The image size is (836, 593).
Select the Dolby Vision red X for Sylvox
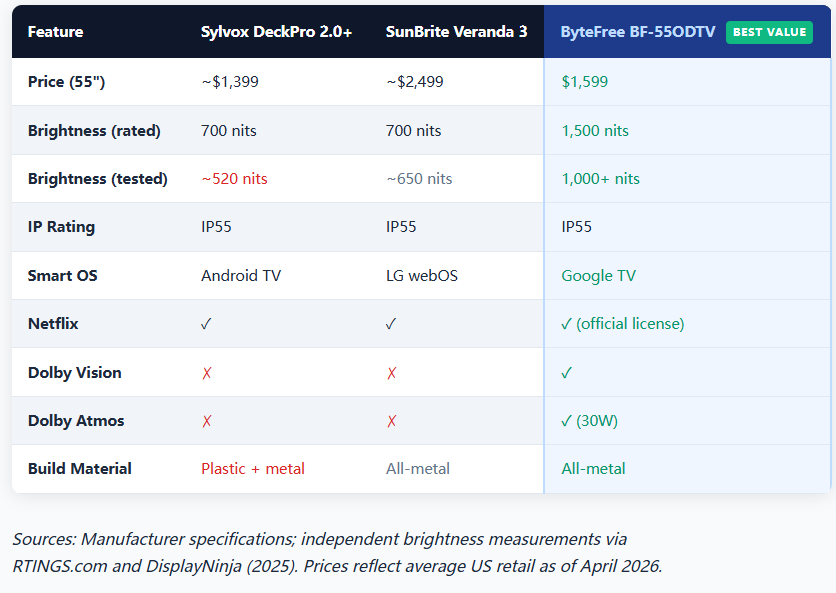pos(206,373)
